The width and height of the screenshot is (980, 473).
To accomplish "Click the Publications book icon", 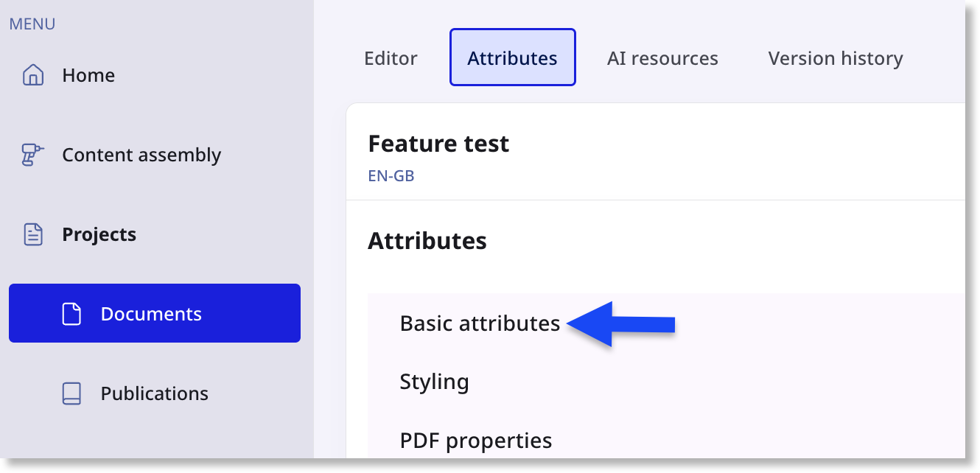I will pyautogui.click(x=71, y=393).
